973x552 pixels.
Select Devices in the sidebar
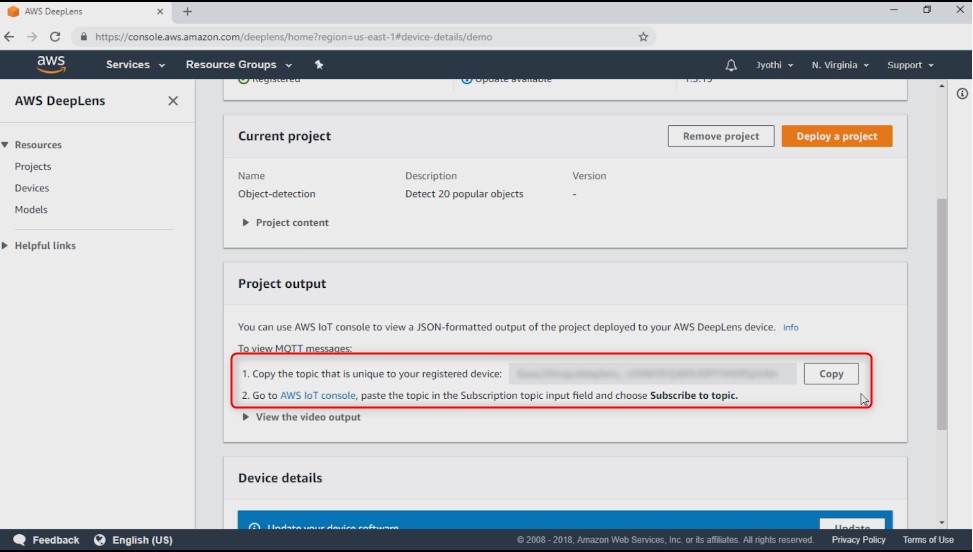tap(32, 188)
